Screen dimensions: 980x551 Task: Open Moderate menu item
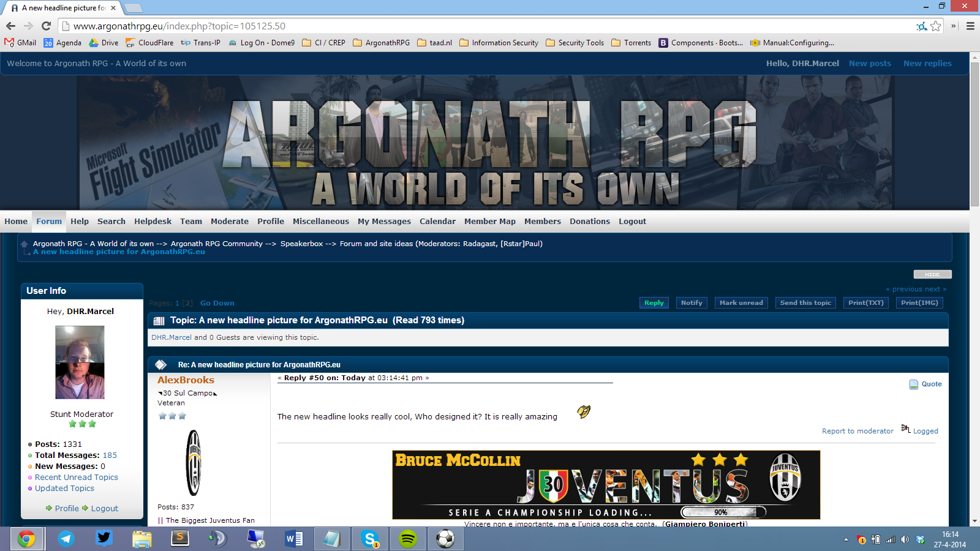[x=230, y=222]
